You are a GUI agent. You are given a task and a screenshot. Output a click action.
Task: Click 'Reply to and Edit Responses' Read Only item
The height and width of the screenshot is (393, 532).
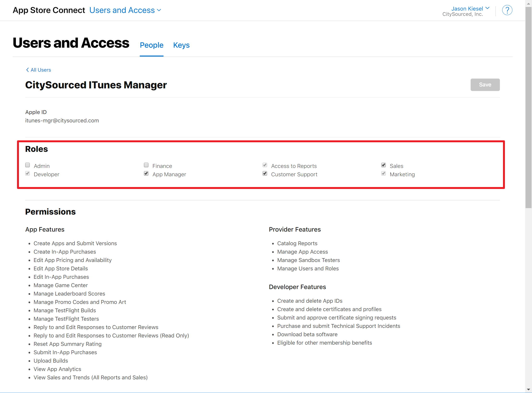point(111,336)
